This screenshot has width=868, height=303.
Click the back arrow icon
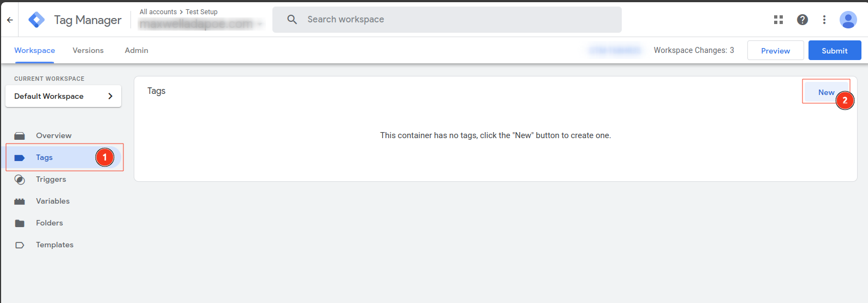click(10, 20)
